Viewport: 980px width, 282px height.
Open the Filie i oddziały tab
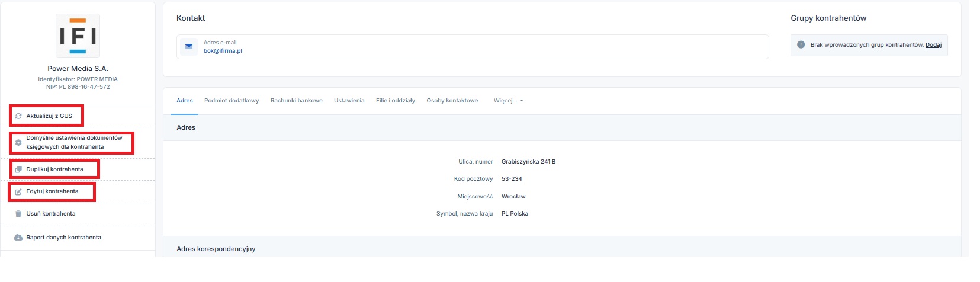click(x=395, y=101)
